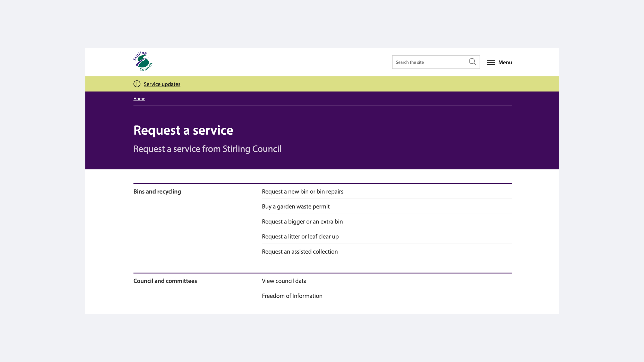Screen dimensions: 644x362
Task: Select Request an assisted collection
Action: click(300, 252)
